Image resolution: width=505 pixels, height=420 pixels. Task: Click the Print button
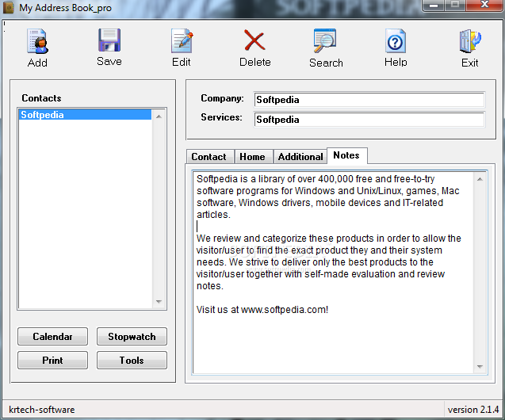coord(52,360)
